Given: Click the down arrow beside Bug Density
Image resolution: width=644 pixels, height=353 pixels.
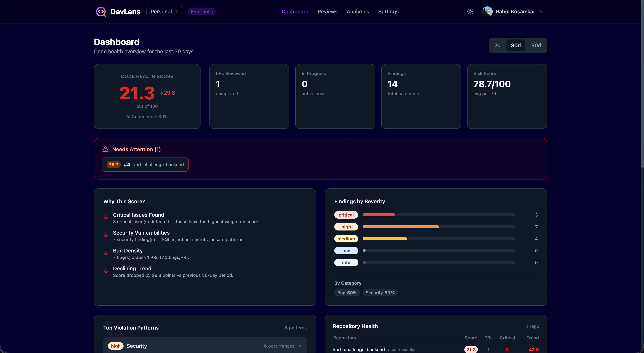Looking at the screenshot, I should coord(106,253).
